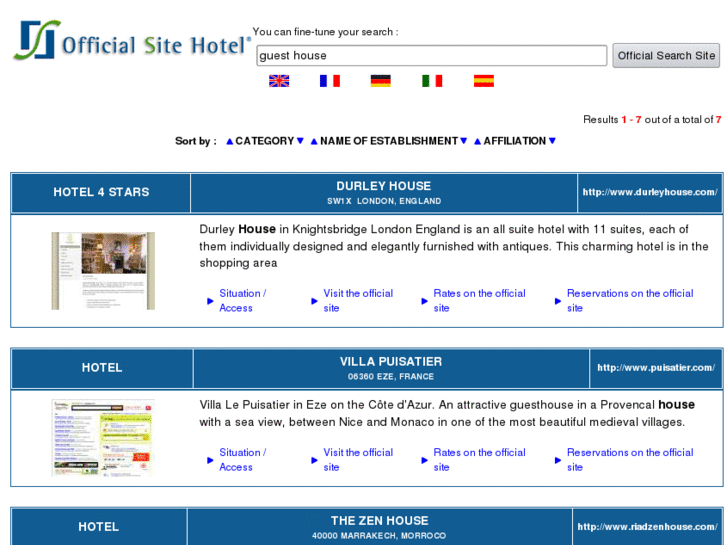Sort Category descending with down arrow
The width and height of the screenshot is (727, 545).
(300, 141)
